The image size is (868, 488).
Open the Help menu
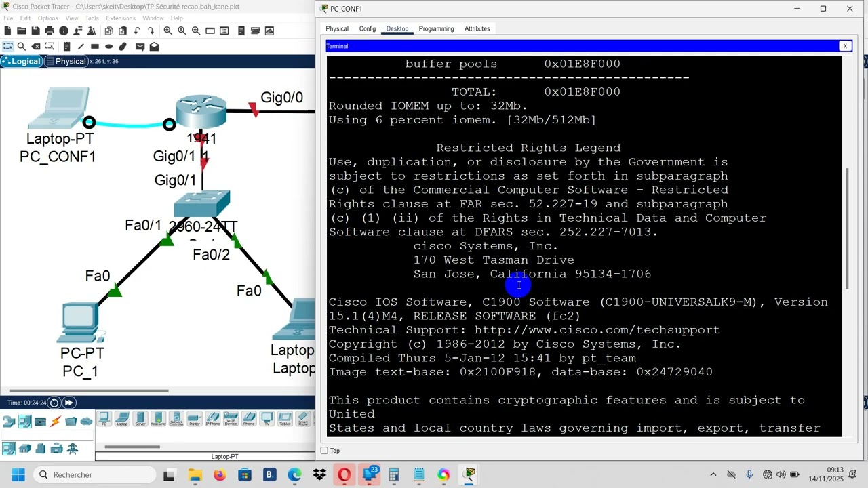[x=176, y=18]
